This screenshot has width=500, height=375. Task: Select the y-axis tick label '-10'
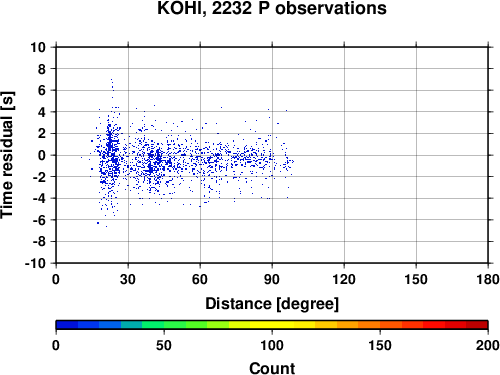pos(35,263)
